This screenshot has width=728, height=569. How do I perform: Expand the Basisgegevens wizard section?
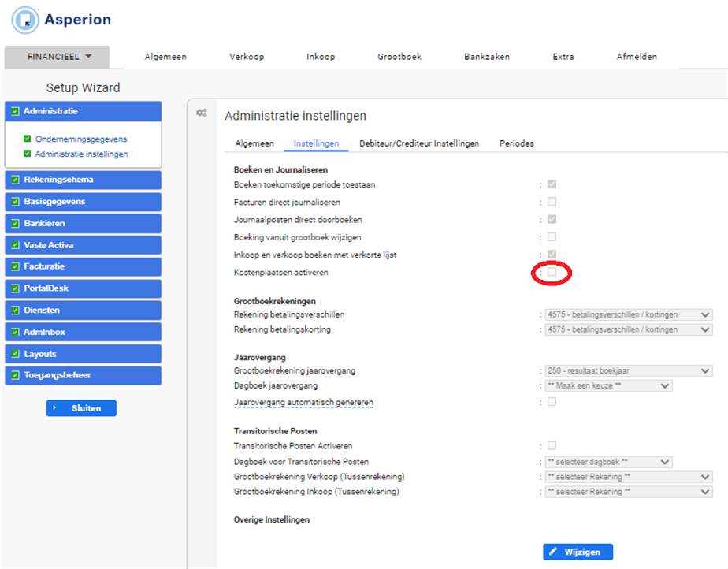point(83,202)
